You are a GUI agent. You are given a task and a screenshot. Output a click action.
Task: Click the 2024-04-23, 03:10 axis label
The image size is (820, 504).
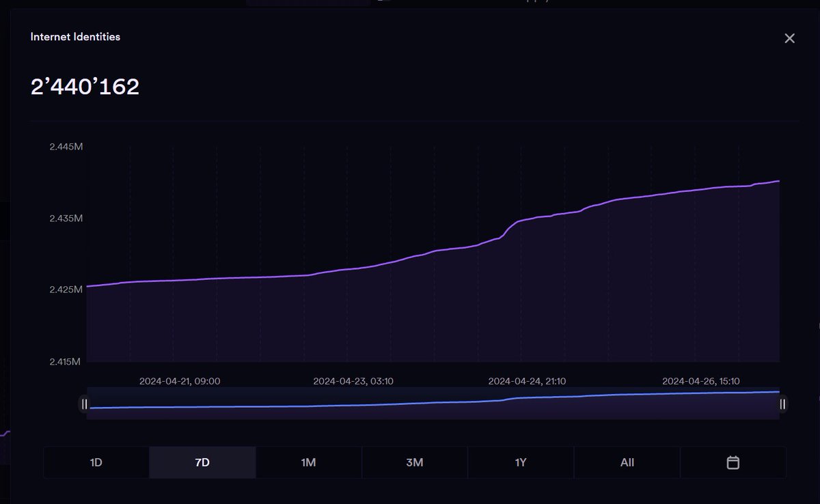(x=353, y=381)
